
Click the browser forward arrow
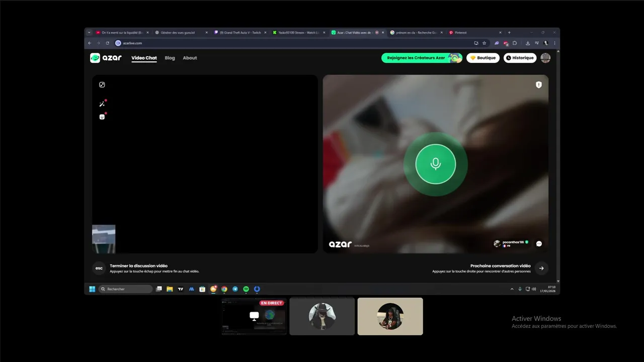(99, 43)
